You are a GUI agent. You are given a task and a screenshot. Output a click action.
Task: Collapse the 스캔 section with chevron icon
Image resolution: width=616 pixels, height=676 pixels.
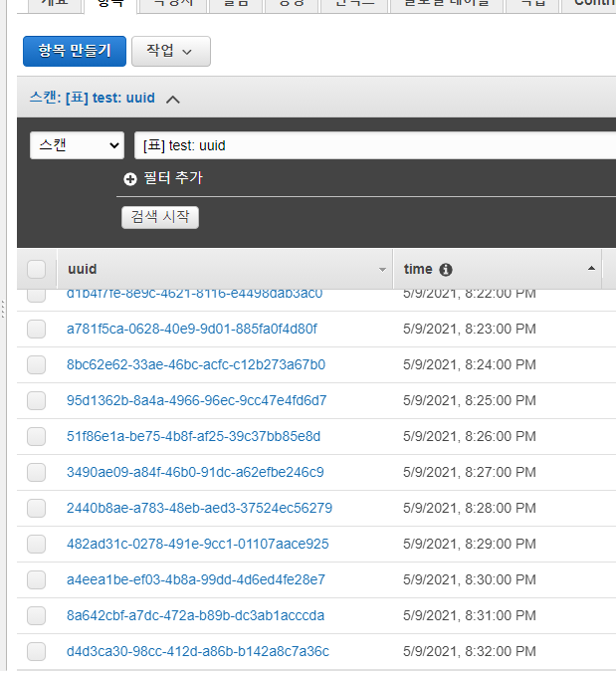[173, 99]
